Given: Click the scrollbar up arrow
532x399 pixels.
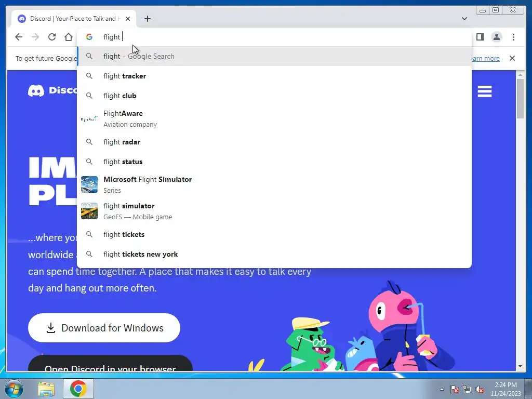Looking at the screenshot, I should pos(520,74).
